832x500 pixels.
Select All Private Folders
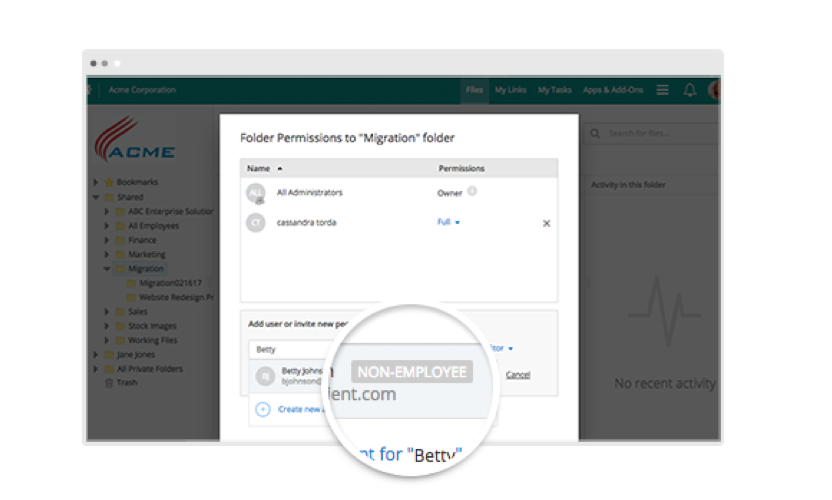tap(150, 369)
